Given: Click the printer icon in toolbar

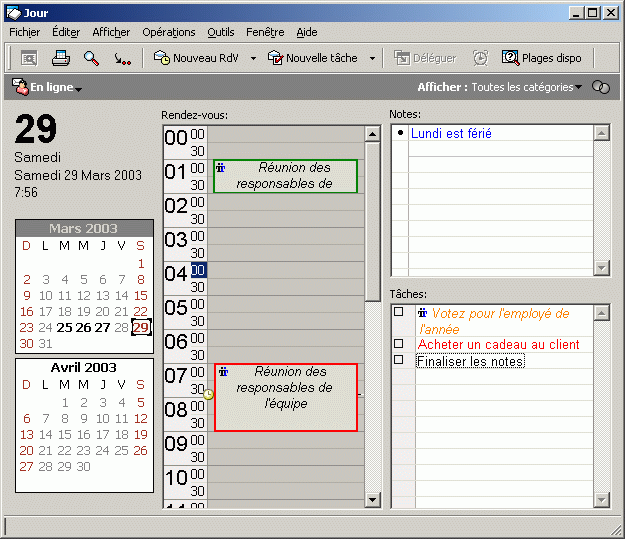Looking at the screenshot, I should pyautogui.click(x=61, y=58).
